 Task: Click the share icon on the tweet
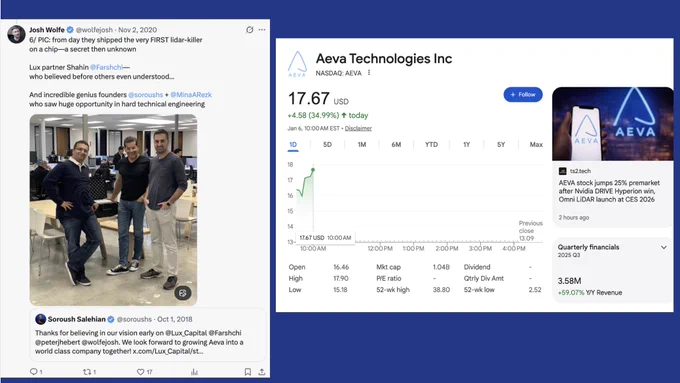tap(262, 372)
